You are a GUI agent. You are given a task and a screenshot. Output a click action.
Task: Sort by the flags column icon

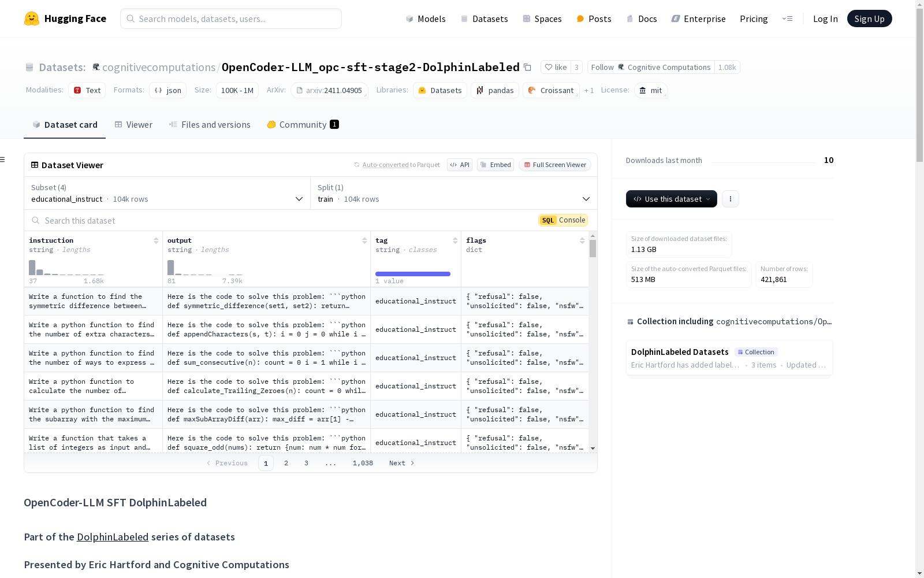[582, 240]
